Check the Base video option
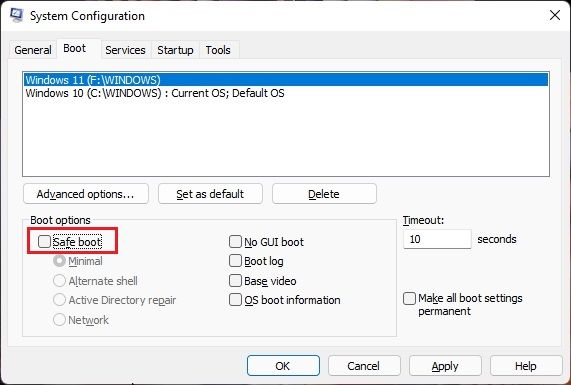 click(235, 281)
